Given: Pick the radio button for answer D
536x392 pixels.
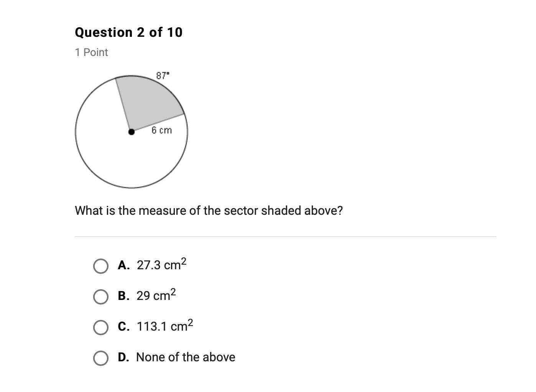Looking at the screenshot, I should click(x=100, y=358).
